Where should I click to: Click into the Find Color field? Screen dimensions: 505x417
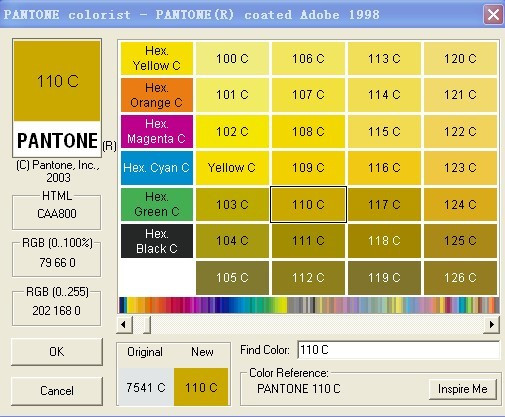[x=399, y=350]
